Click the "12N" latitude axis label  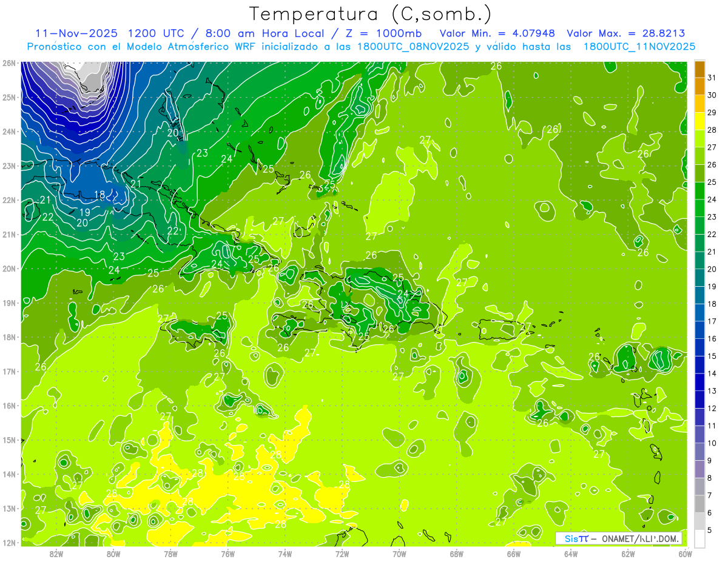coord(9,543)
